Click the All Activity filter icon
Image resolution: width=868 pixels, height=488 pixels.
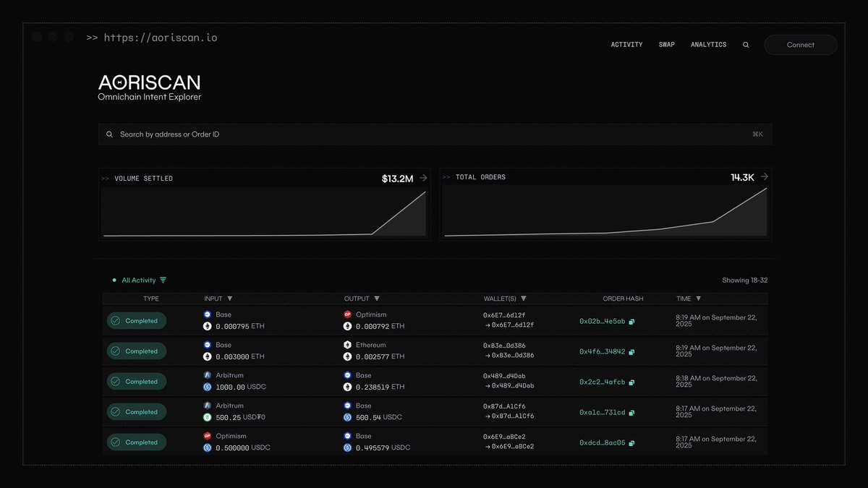click(163, 281)
